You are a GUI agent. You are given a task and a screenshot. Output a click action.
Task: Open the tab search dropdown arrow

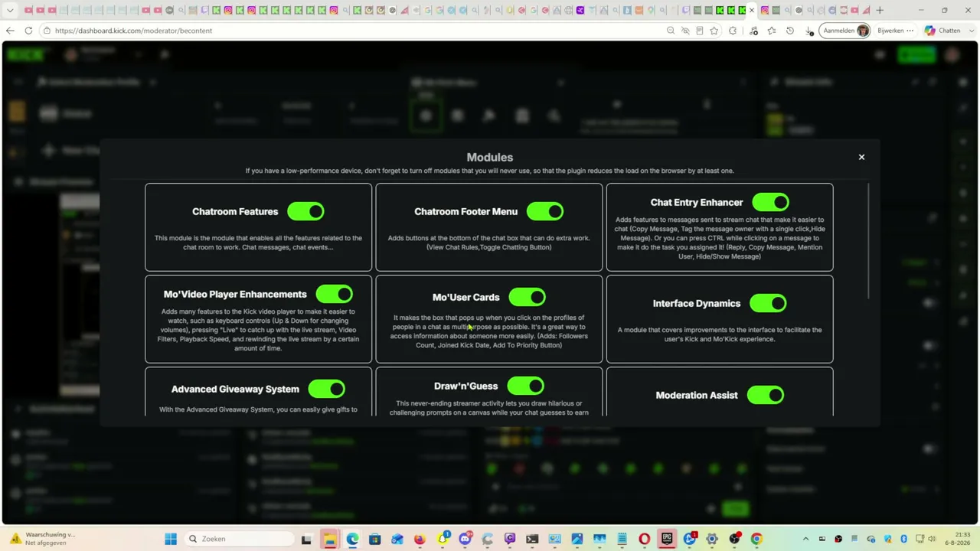pos(10,10)
